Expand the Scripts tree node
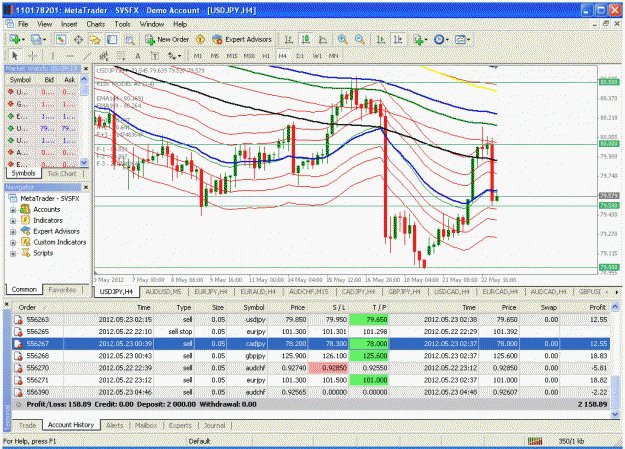The width and height of the screenshot is (625, 449). (x=13, y=254)
